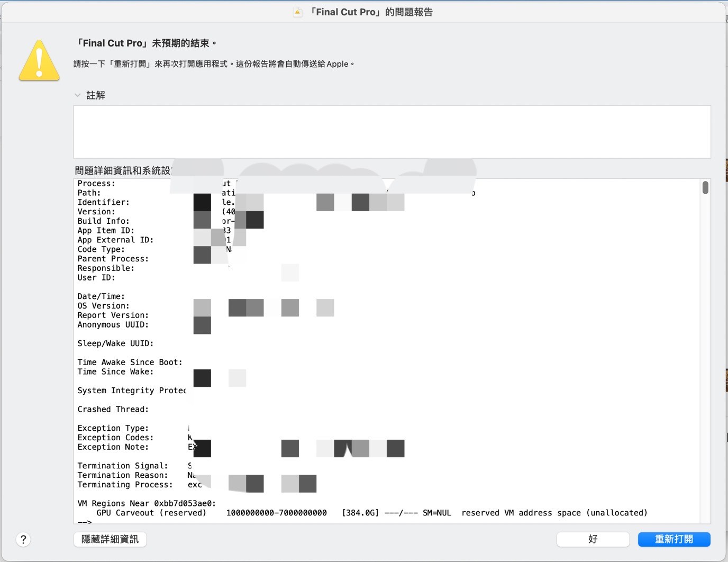This screenshot has height=562, width=728.
Task: Click the report details scrollbar thumb
Action: tap(705, 188)
